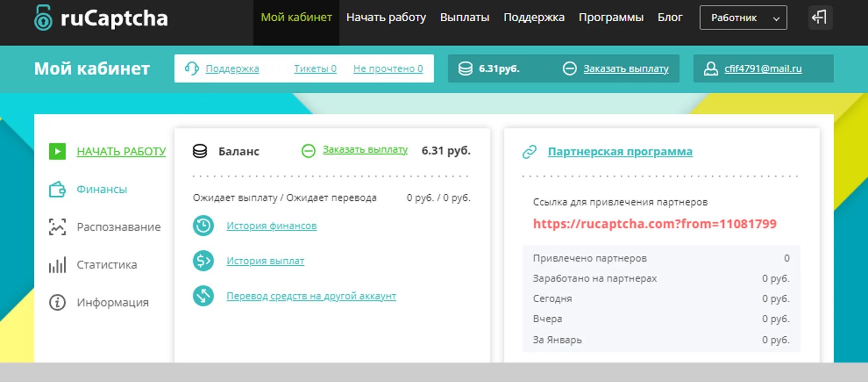Select Статистика in the sidebar
Screen dimensions: 868x382
[107, 265]
